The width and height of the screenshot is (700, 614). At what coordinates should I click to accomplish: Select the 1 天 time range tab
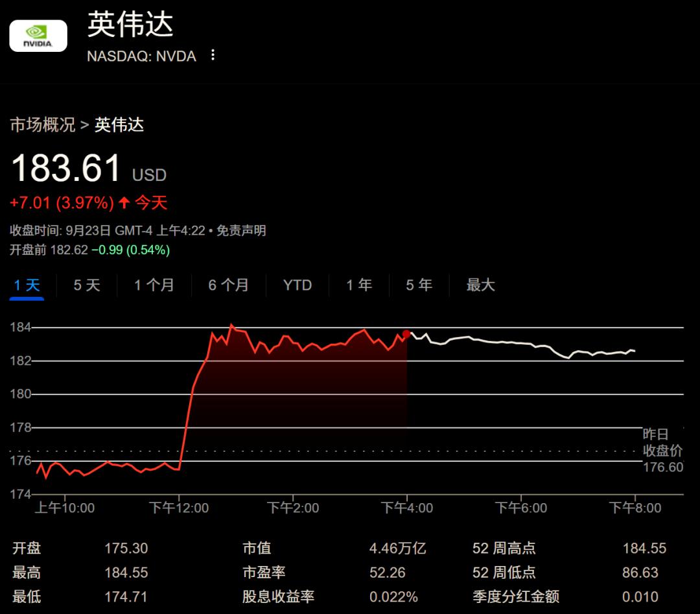(x=27, y=285)
